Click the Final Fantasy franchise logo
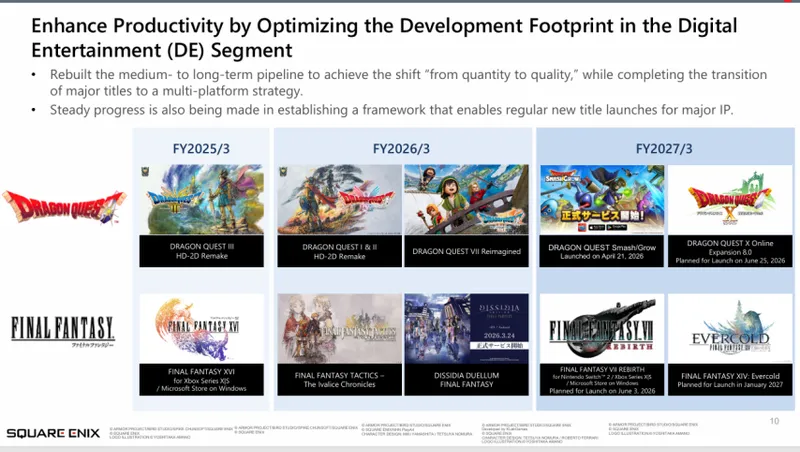The image size is (800, 452). click(x=63, y=331)
